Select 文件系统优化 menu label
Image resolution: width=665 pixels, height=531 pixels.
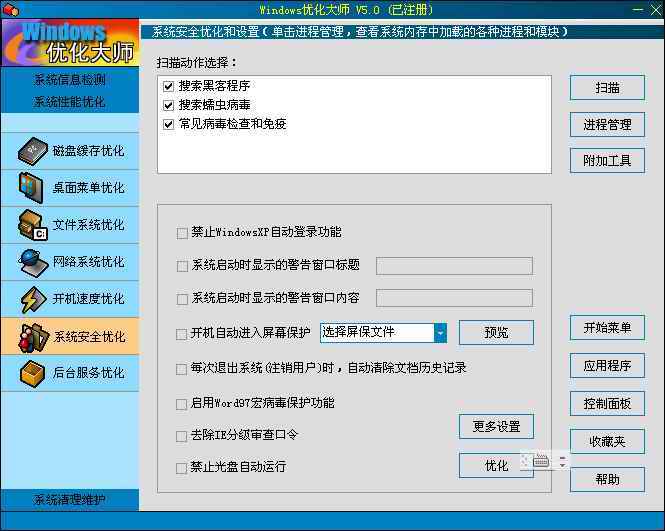coord(89,225)
